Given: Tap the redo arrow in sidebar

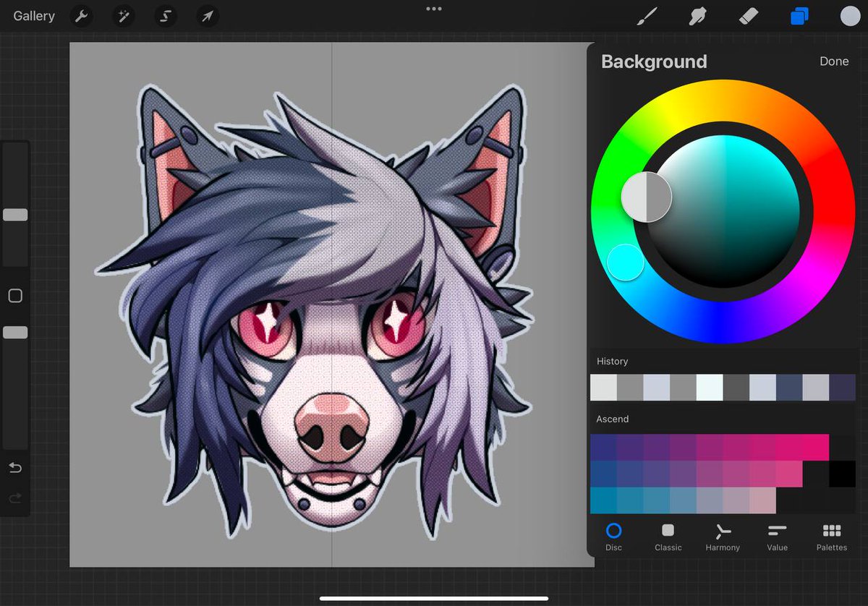Looking at the screenshot, I should [14, 498].
